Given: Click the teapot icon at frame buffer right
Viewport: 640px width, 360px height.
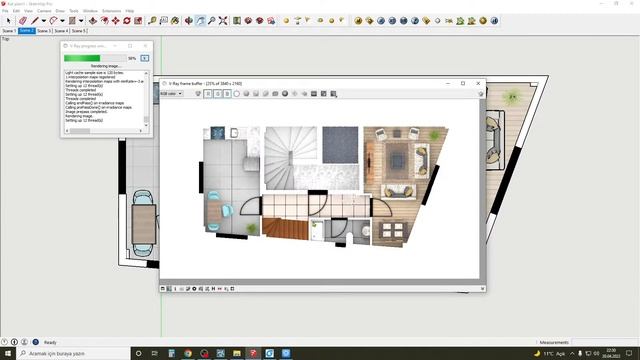Looking at the screenshot, I should pos(481,94).
